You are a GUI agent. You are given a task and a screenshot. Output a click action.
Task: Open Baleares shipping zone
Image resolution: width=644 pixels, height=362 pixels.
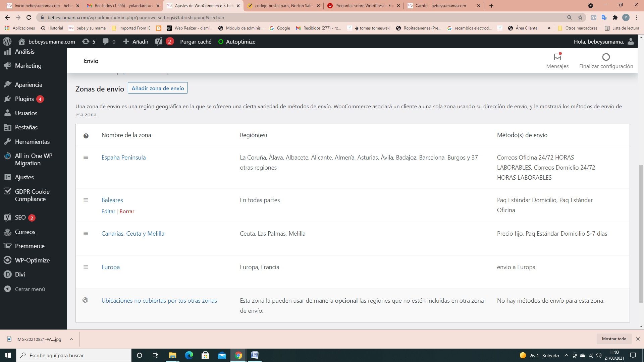click(x=112, y=200)
